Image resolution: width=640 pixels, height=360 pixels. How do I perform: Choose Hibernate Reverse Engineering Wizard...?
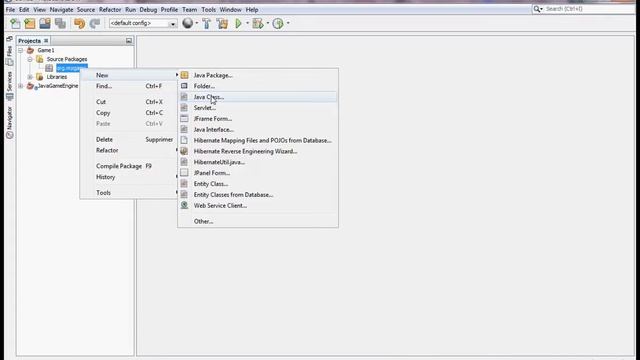258,151
